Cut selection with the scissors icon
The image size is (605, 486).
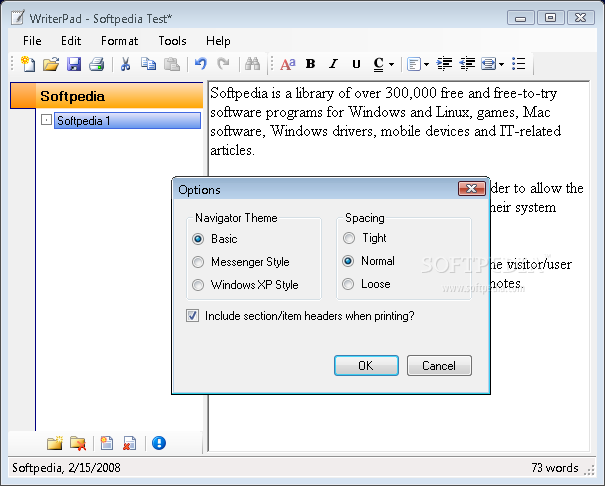click(x=125, y=64)
